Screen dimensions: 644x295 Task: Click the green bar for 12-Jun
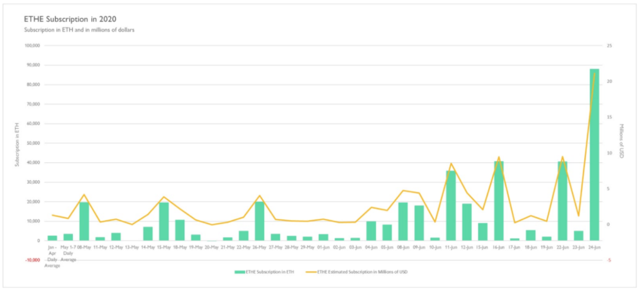467,222
